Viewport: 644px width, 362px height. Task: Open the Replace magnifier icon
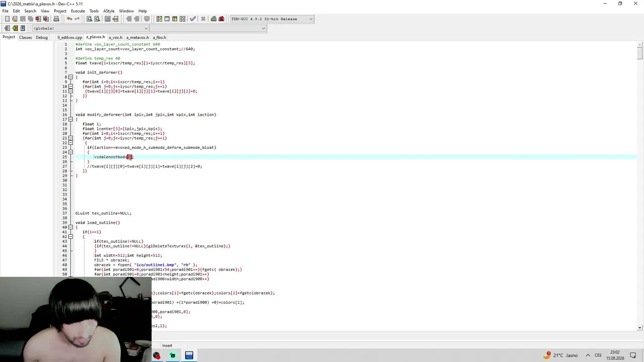click(x=97, y=19)
